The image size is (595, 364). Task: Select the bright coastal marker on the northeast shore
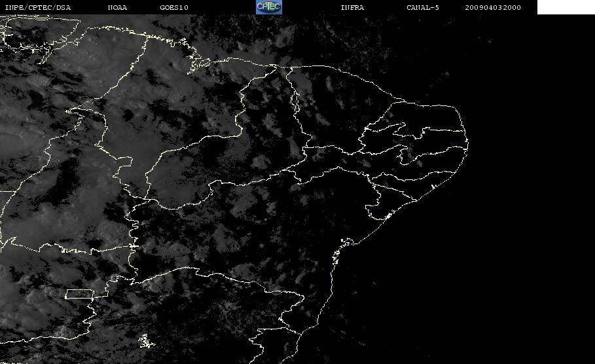pos(433,187)
